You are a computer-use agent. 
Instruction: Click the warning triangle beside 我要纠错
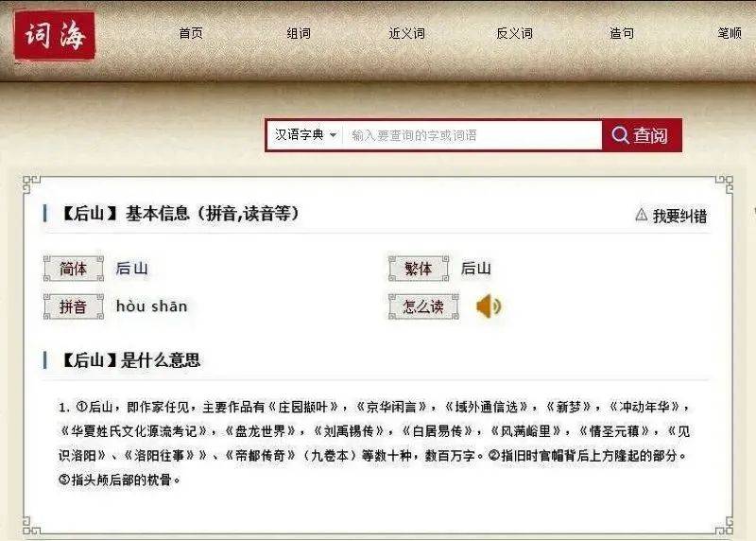tap(642, 215)
